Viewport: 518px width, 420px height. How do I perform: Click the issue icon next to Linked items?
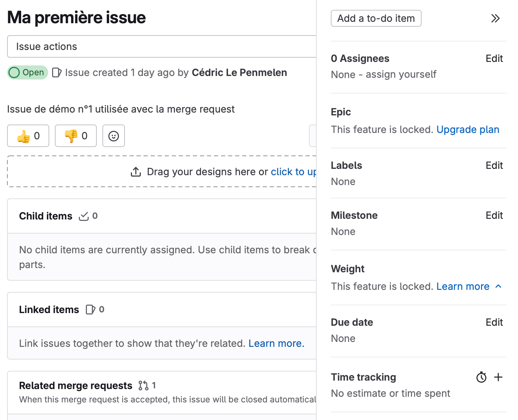point(90,310)
